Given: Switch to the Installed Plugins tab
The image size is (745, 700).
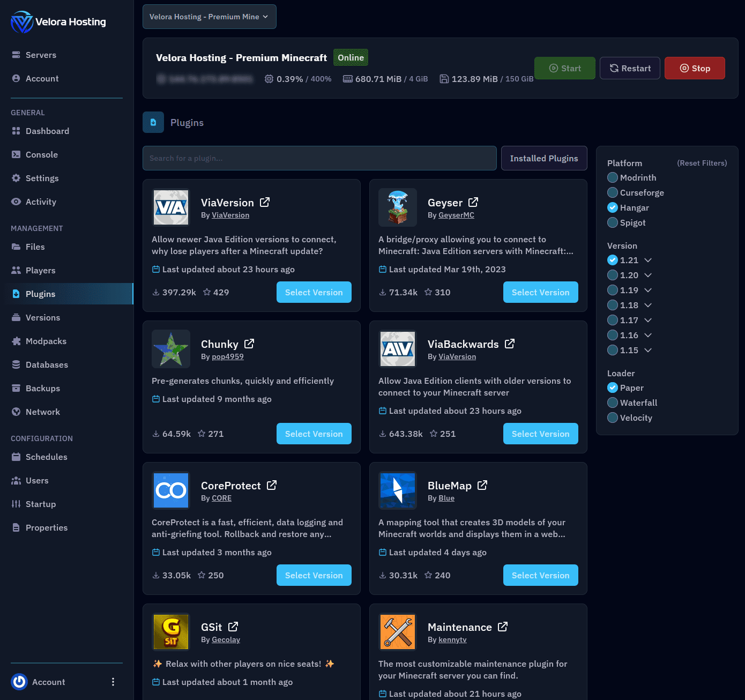Looking at the screenshot, I should click(543, 158).
